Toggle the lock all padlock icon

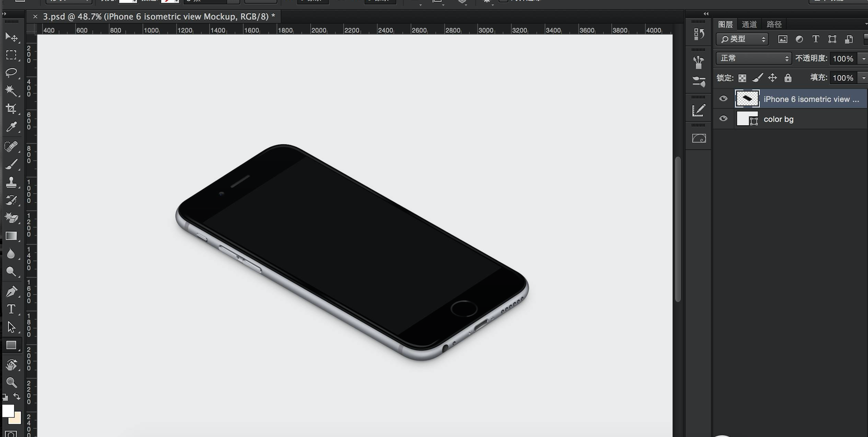point(788,78)
